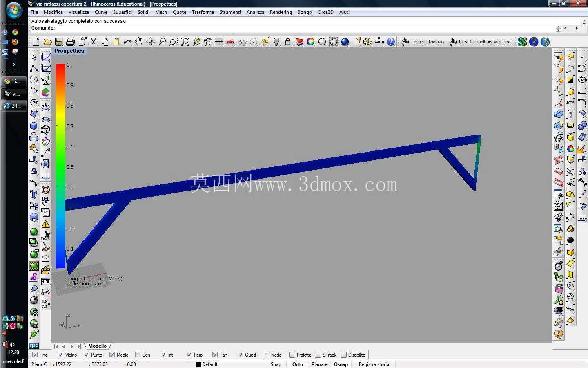588x368 pixels.
Task: Open the Orca3D menu
Action: (x=325, y=12)
